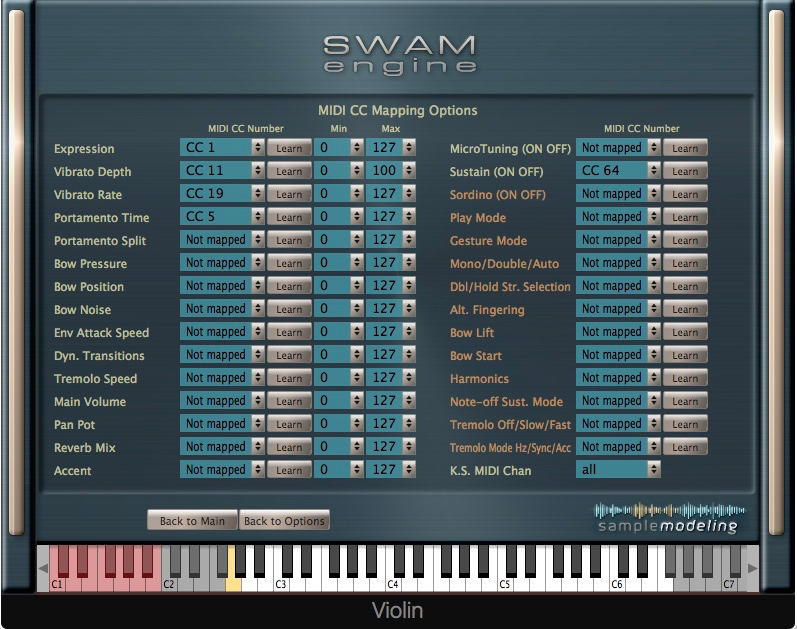
Task: Open Expression MIDI CC number dropdown
Action: pyautogui.click(x=222, y=148)
